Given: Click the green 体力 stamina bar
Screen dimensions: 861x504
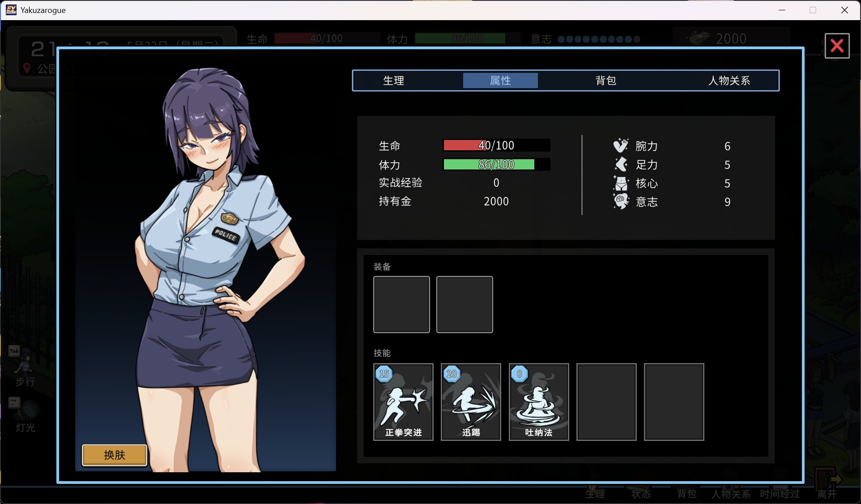Looking at the screenshot, I should tap(496, 165).
